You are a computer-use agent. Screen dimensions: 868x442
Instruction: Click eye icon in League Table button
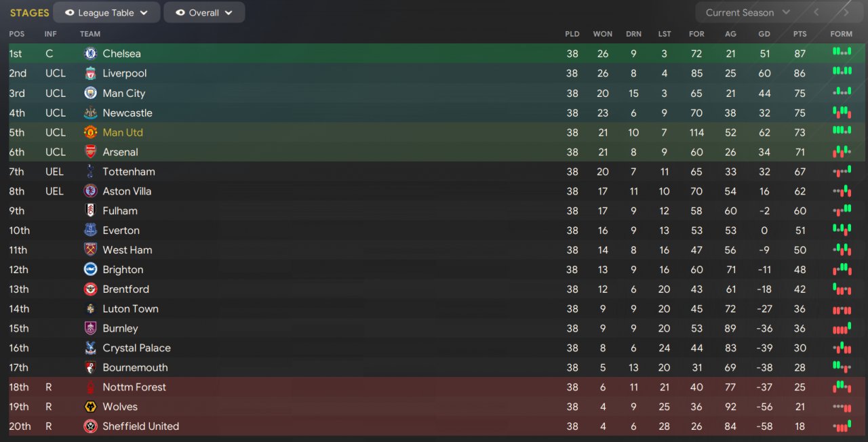click(68, 13)
